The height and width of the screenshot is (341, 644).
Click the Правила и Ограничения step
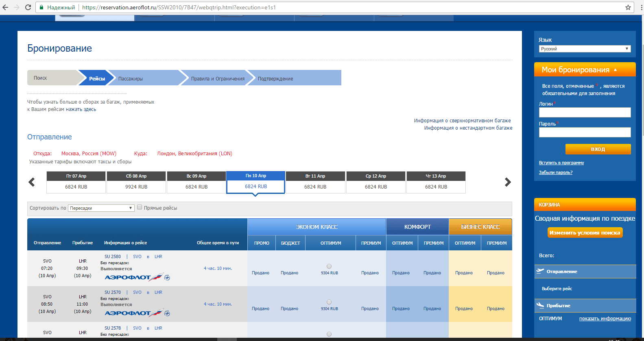tap(218, 78)
